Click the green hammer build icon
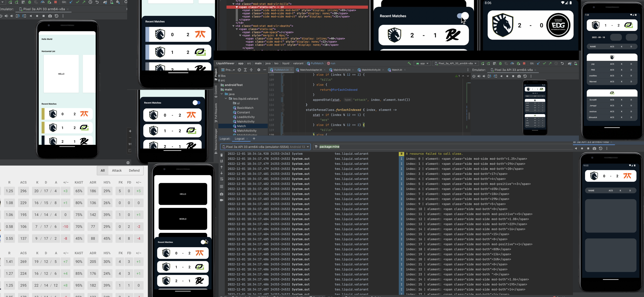 [x=409, y=64]
